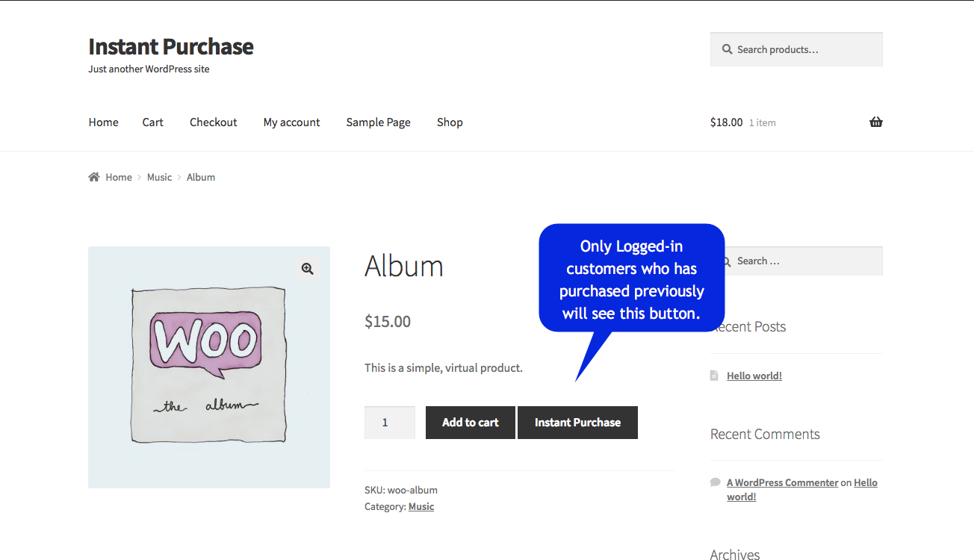Click the Instant Purchase button
The height and width of the screenshot is (560, 974).
pyautogui.click(x=578, y=423)
